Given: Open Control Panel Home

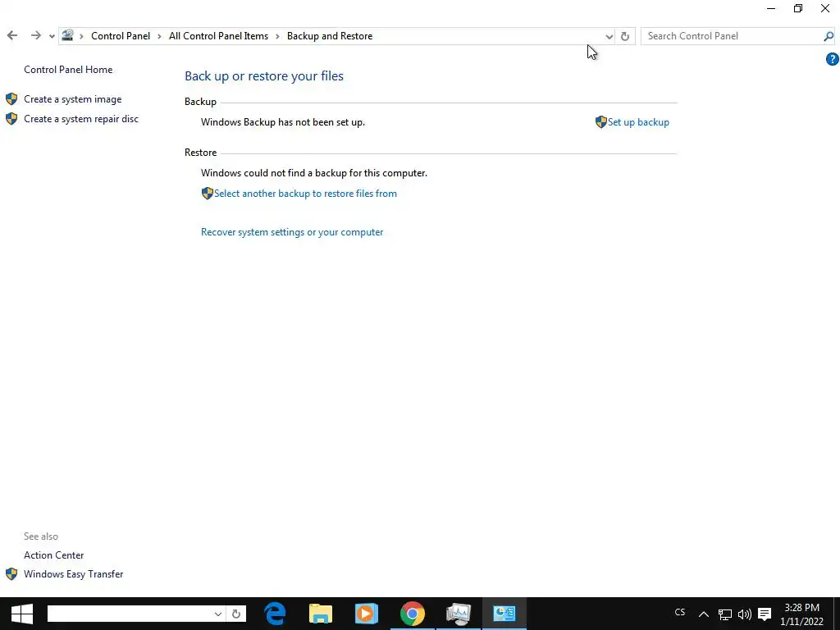Looking at the screenshot, I should click(x=68, y=70).
